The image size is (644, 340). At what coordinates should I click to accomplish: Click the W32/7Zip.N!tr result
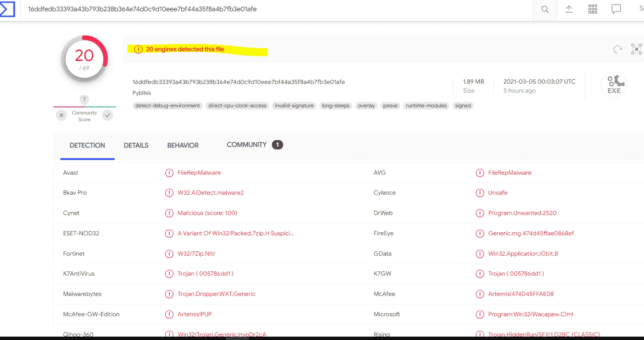pos(196,254)
